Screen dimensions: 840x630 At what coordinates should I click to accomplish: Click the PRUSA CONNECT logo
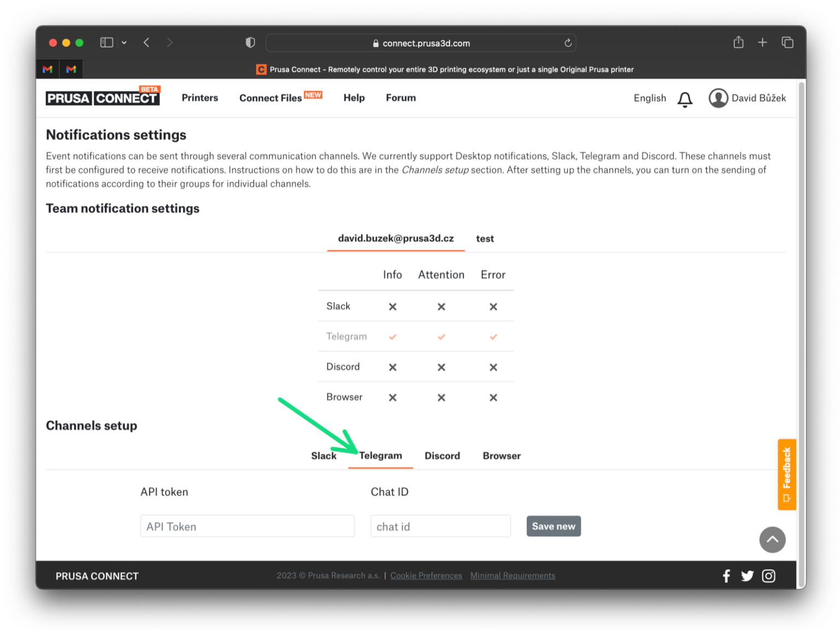102,97
